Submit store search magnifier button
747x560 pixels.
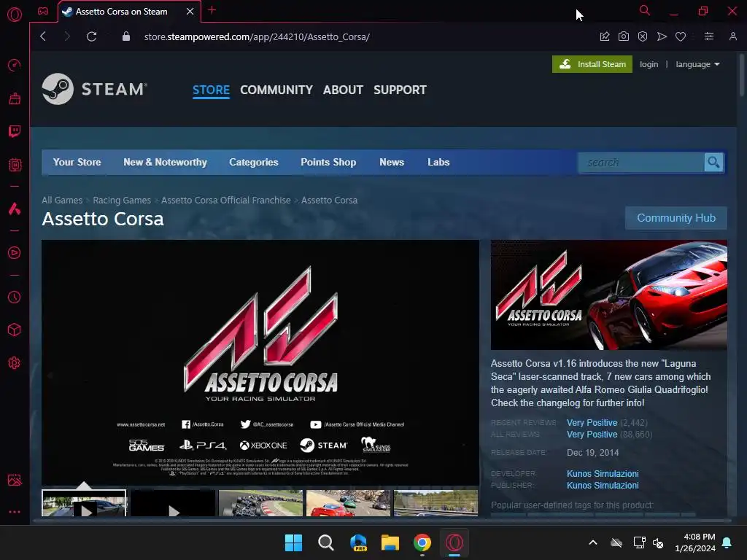tap(713, 163)
